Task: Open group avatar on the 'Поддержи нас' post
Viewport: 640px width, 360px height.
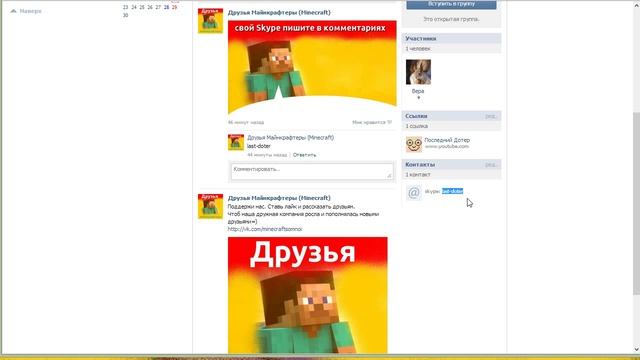Action: pyautogui.click(x=210, y=206)
